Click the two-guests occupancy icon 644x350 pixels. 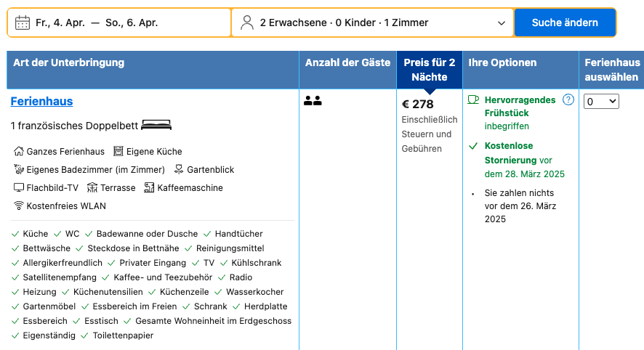point(313,100)
